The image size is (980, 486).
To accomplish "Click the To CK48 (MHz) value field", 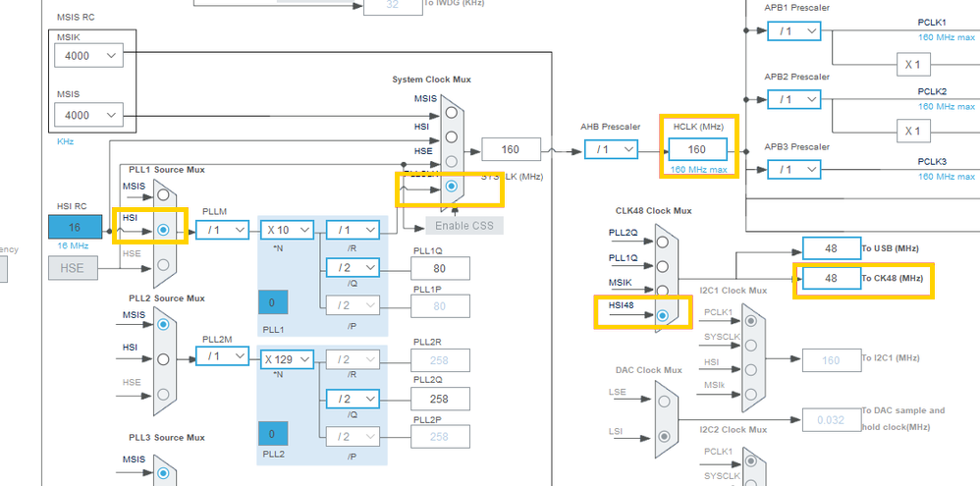I will click(832, 278).
